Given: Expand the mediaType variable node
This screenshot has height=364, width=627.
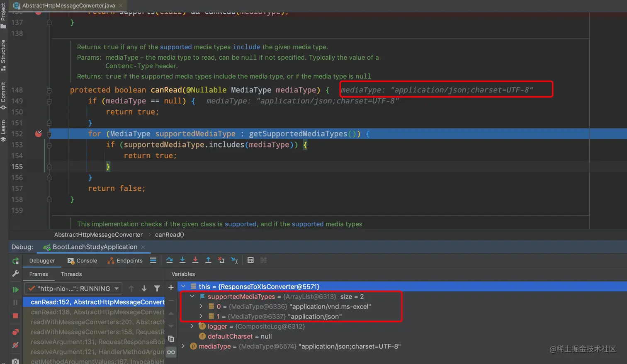Looking at the screenshot, I should [x=183, y=346].
